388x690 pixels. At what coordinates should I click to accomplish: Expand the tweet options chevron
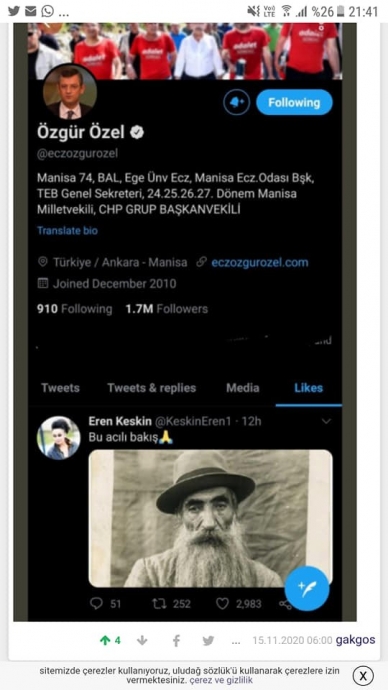point(326,422)
